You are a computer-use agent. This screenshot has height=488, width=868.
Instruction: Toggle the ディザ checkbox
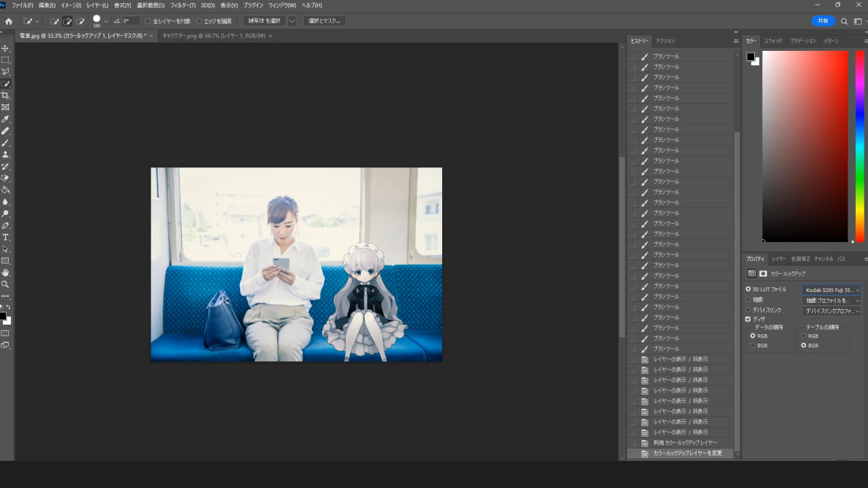(748, 319)
